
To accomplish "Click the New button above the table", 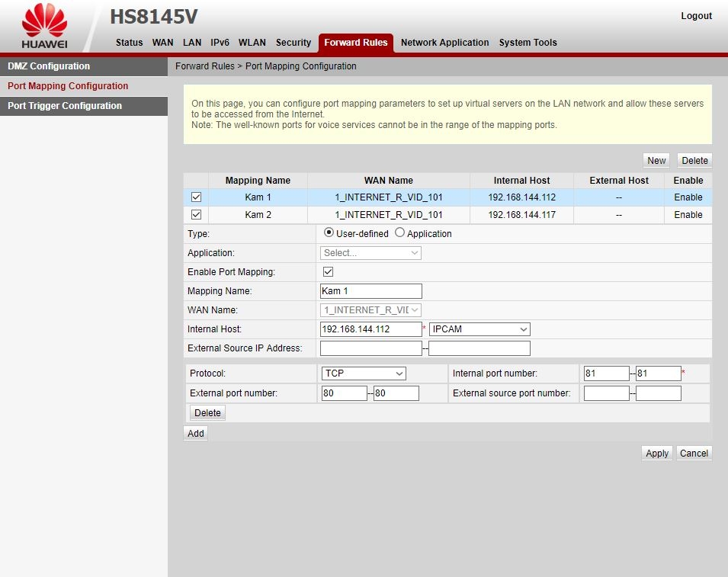I will (656, 161).
